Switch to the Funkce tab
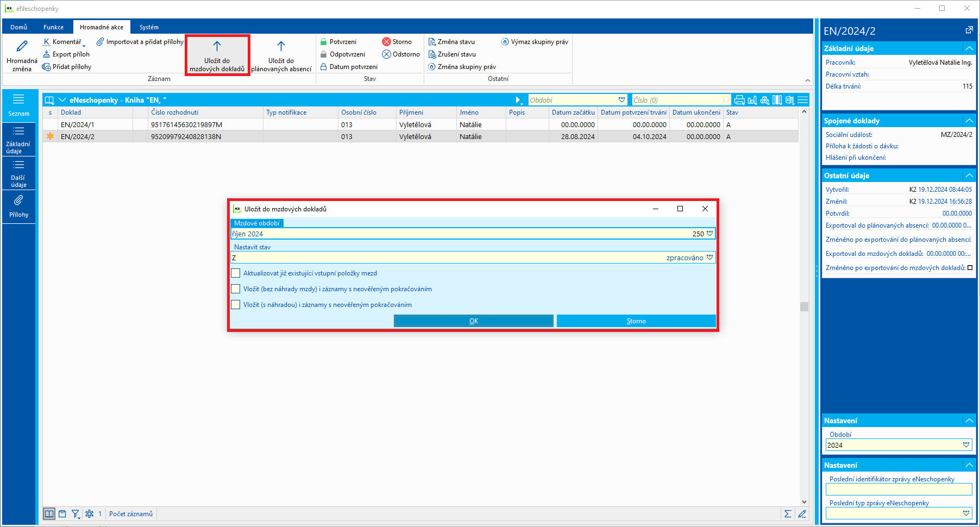Image resolution: width=980 pixels, height=527 pixels. point(53,27)
